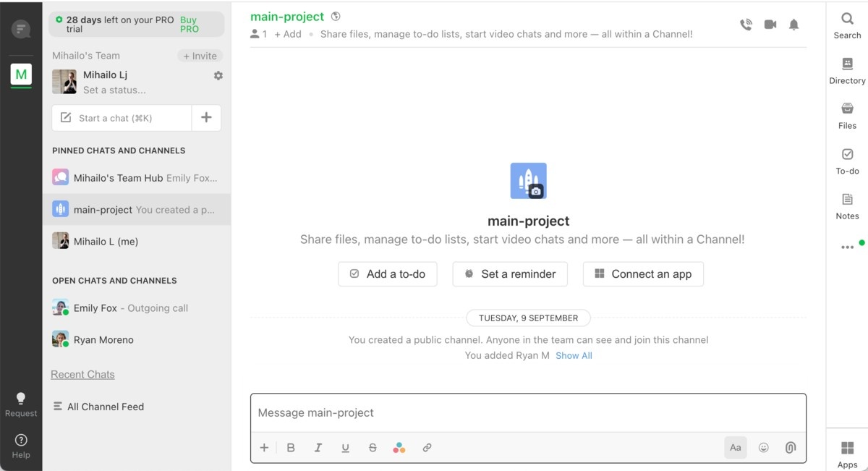Click the Show All link
The height and width of the screenshot is (471, 868).
pos(574,355)
